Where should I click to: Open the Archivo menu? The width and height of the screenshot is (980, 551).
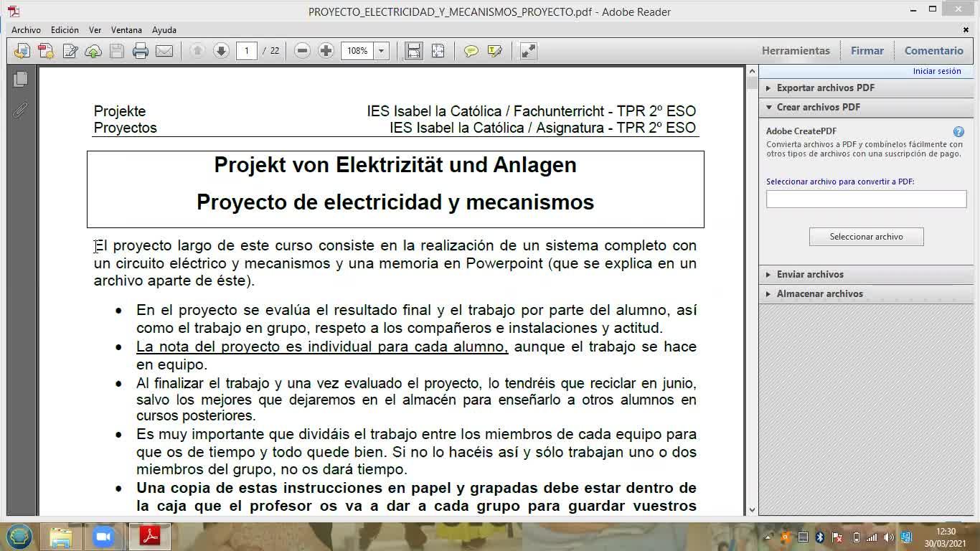(x=26, y=30)
